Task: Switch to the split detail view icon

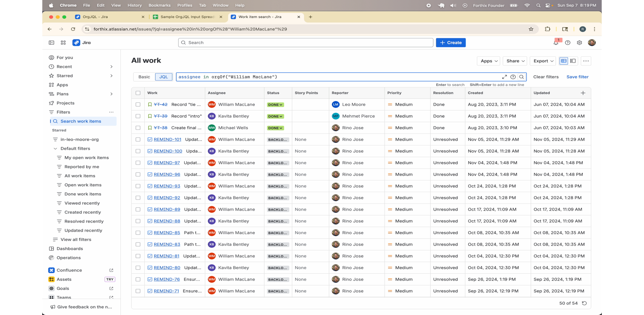Action: click(x=573, y=61)
